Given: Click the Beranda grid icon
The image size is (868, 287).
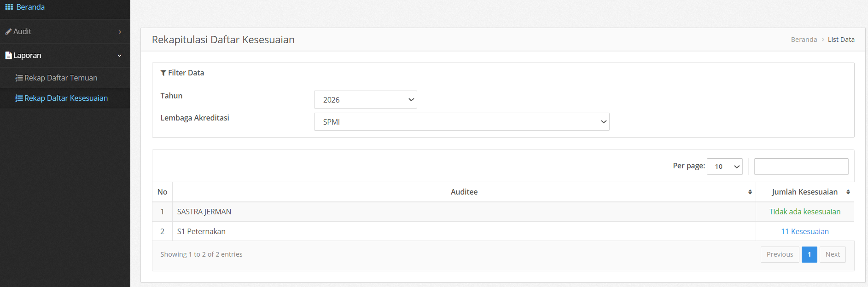Looking at the screenshot, I should [9, 7].
